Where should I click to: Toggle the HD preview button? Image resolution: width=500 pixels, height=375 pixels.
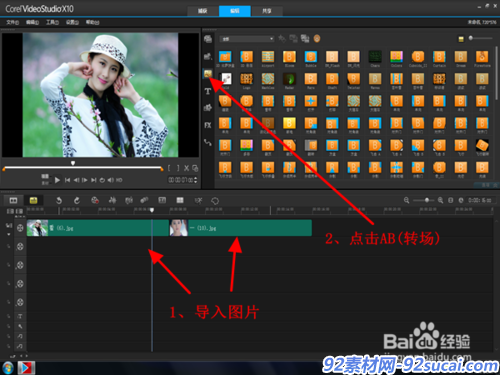119,180
